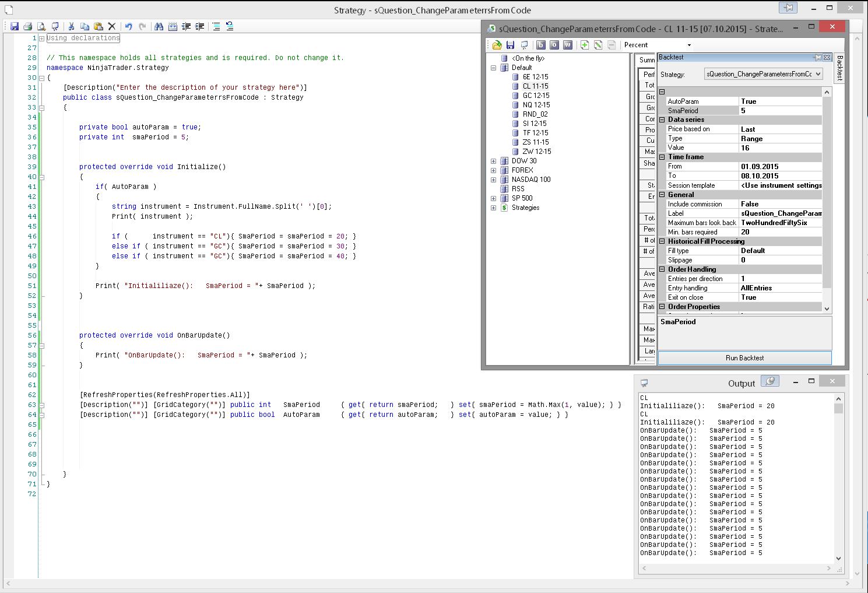
Task: Open the vertical Backtest side tab
Action: click(839, 68)
